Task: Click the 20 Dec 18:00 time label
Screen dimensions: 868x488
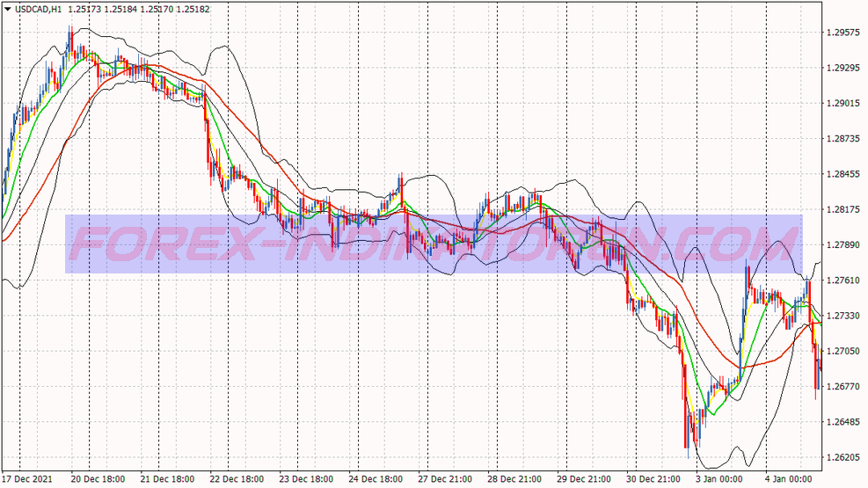Action: click(x=98, y=478)
